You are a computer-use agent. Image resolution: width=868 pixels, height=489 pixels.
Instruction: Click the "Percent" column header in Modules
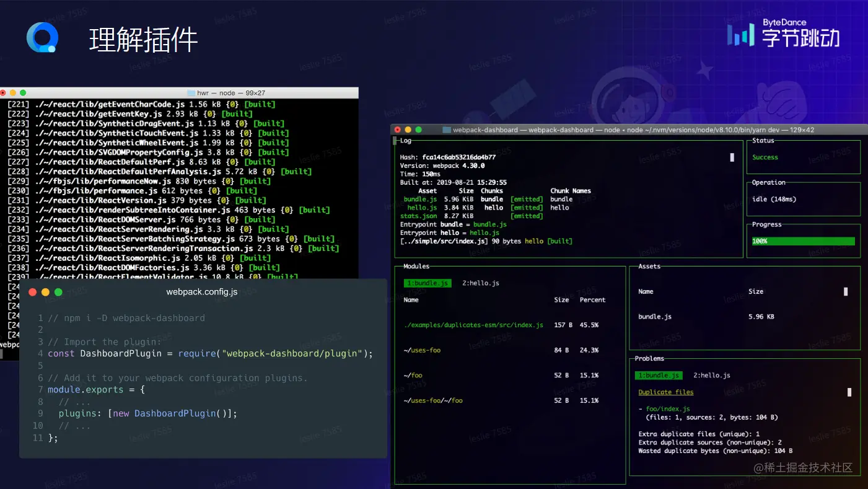[592, 300]
